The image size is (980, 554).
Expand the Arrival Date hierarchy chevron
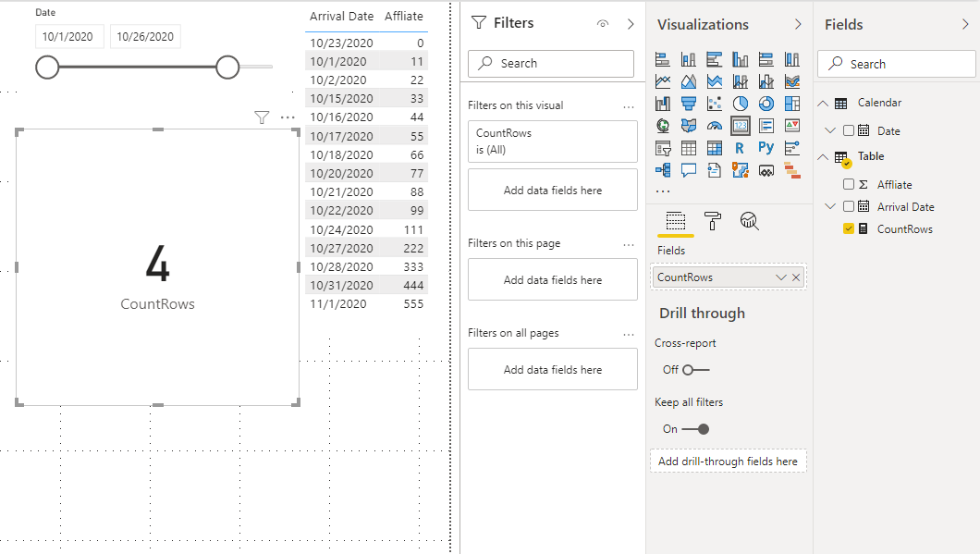pos(830,206)
